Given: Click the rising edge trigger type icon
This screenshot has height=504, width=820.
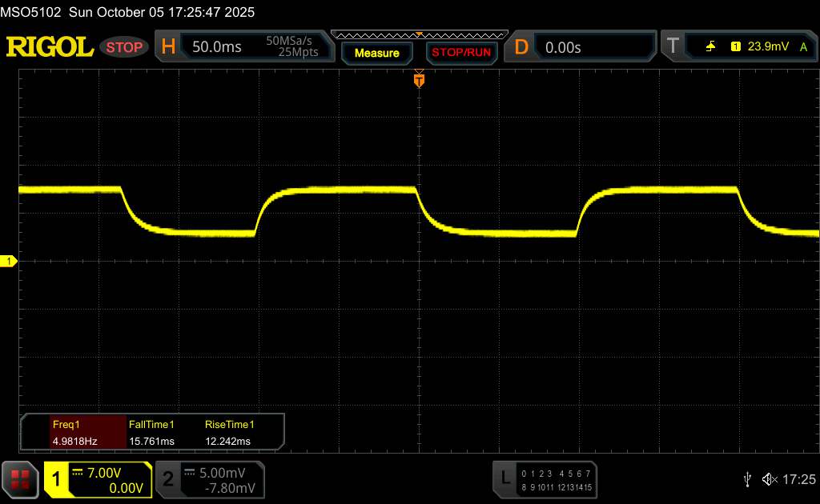Looking at the screenshot, I should [710, 47].
